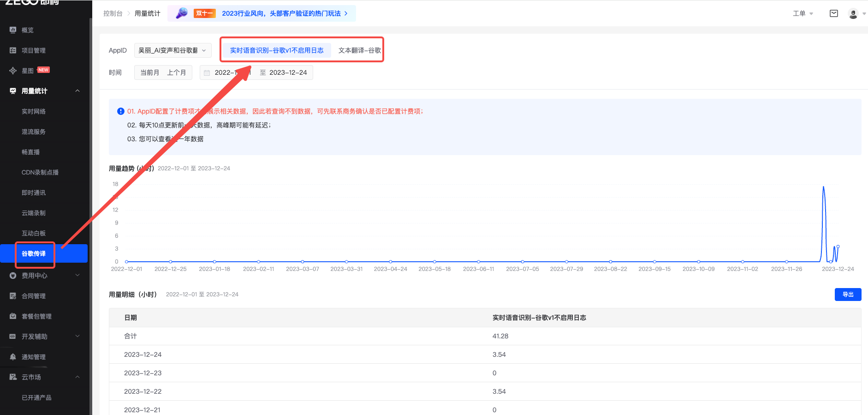Open 实时网络 in the sidebar
The height and width of the screenshot is (415, 868).
click(34, 111)
